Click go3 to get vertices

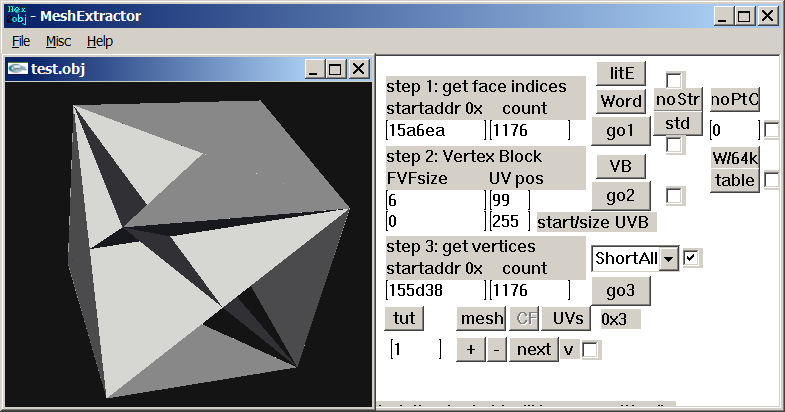(x=621, y=291)
